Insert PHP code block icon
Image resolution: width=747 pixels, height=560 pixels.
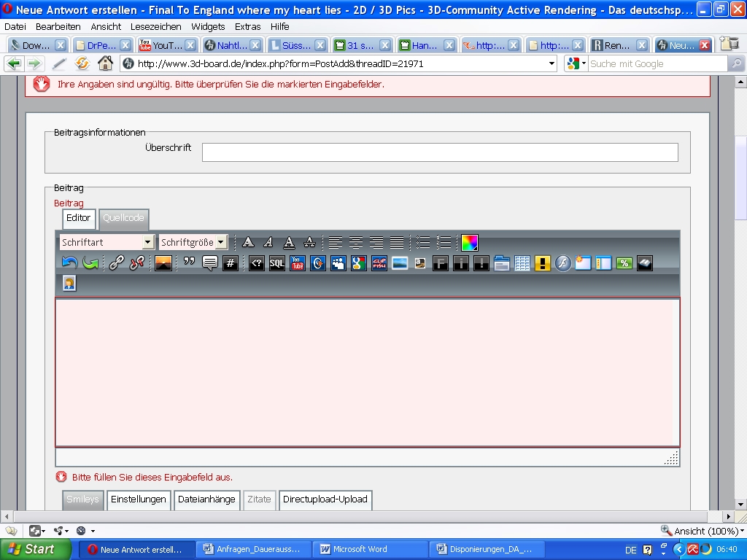pos(256,262)
